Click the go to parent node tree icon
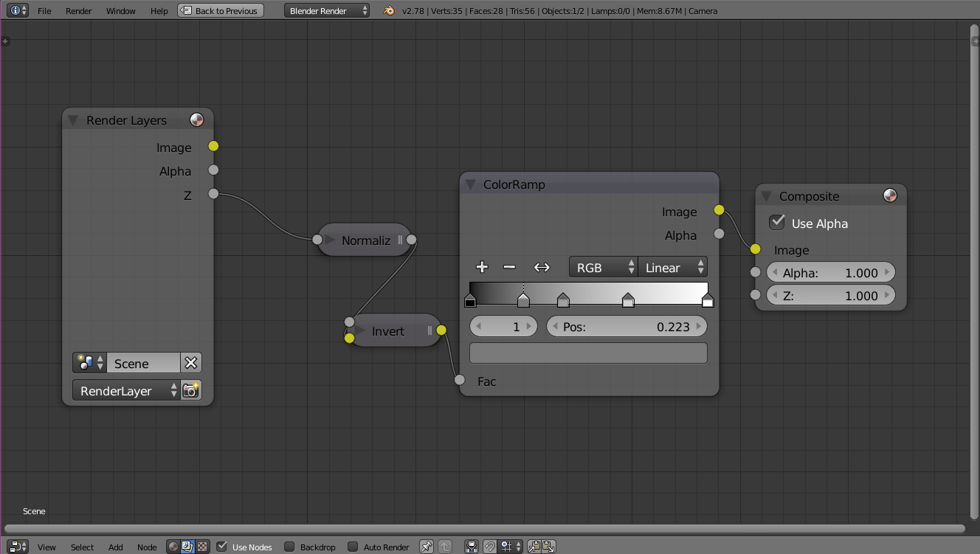 (444, 547)
